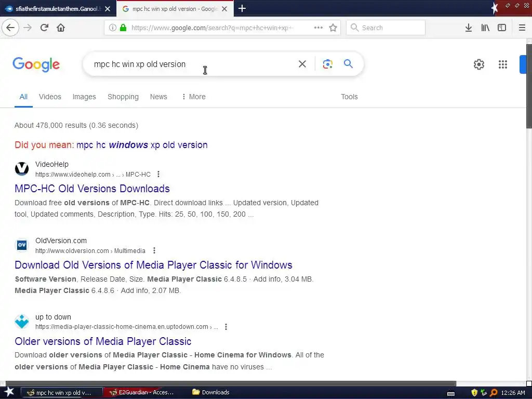Click the 12:26 AM clock
532x399 pixels.
tap(513, 393)
